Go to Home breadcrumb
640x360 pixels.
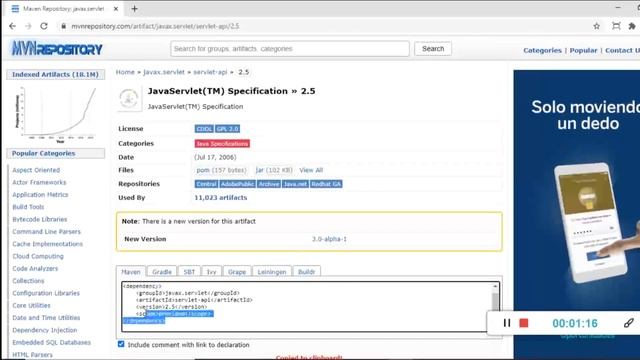tap(125, 72)
